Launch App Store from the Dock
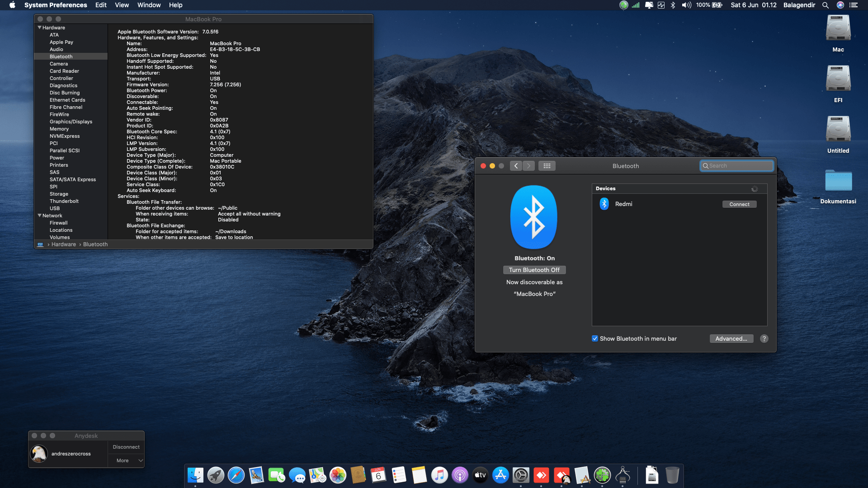The image size is (868, 488). (500, 475)
